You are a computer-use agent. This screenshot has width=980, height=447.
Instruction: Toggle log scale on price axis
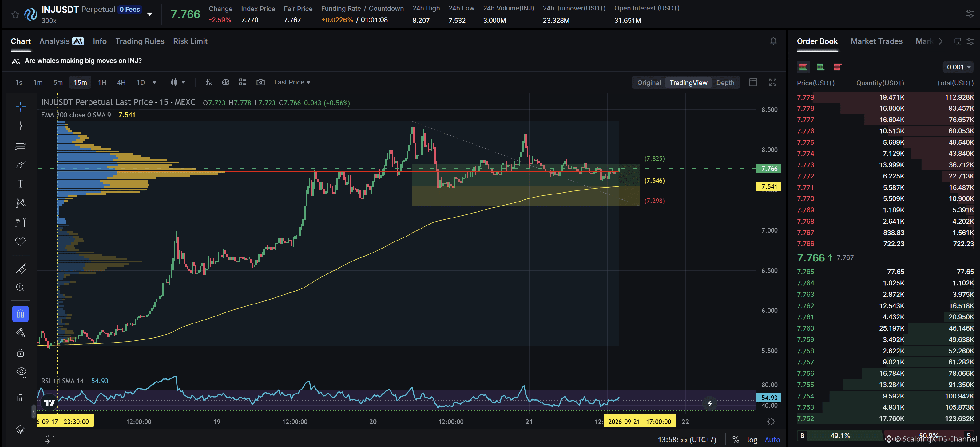pyautogui.click(x=752, y=439)
